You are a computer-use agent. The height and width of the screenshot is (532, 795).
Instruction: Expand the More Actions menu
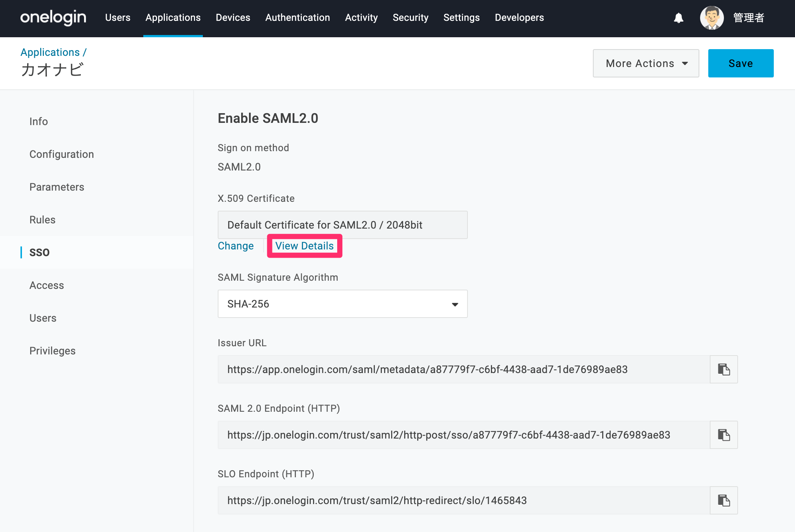646,63
